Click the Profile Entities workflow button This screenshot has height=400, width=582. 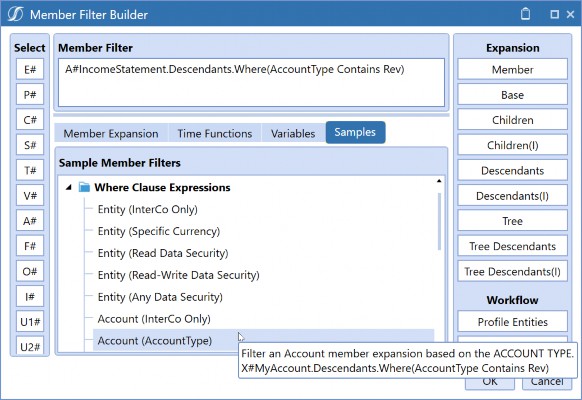[x=512, y=321]
